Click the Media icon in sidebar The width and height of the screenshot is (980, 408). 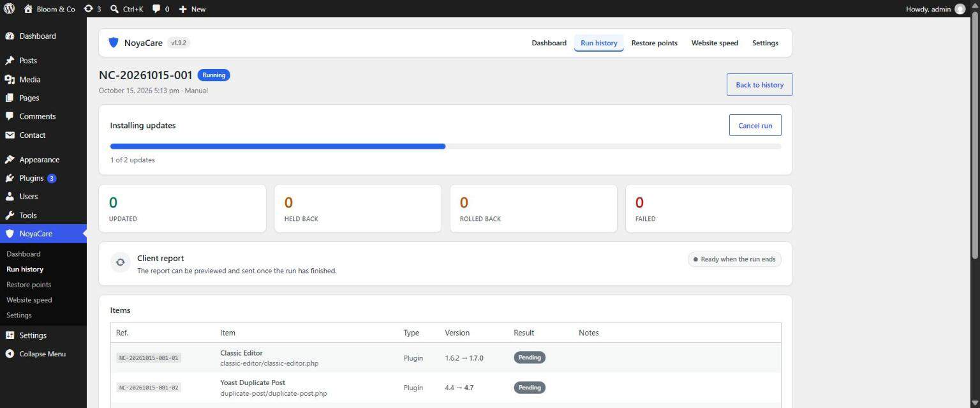point(10,80)
